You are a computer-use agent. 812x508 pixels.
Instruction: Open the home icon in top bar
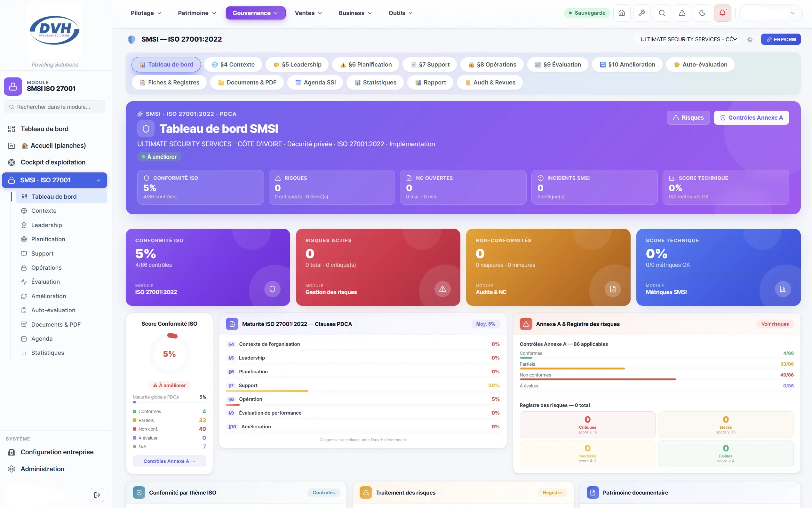622,13
